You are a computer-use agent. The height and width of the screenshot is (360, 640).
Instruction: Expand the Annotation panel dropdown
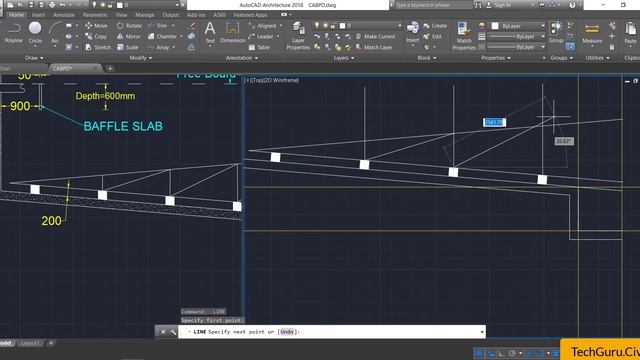click(x=242, y=58)
